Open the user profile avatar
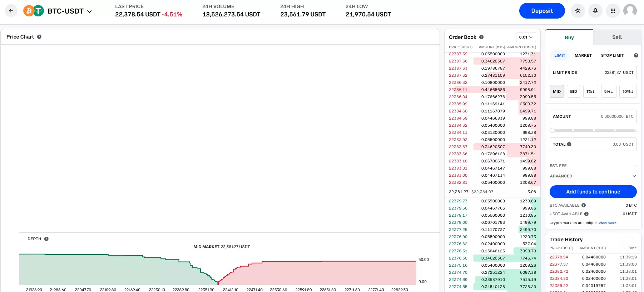The image size is (644, 292). (630, 11)
